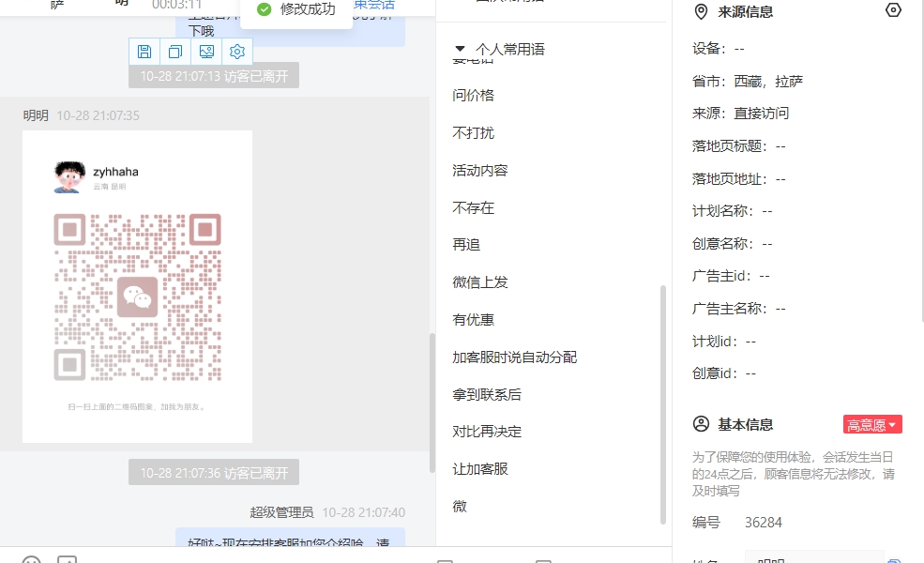This screenshot has height=563, width=924.
Task: Click the copy icon in the message toolbar
Action: pyautogui.click(x=175, y=52)
